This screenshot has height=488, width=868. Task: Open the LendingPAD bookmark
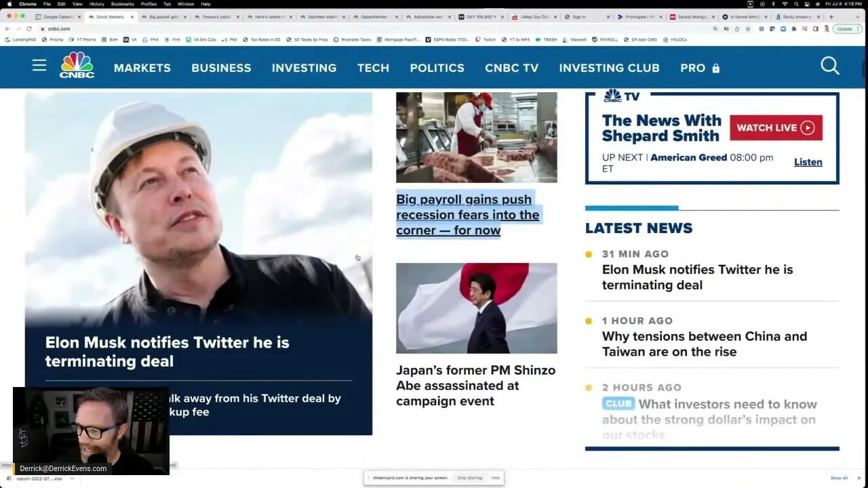[22, 39]
